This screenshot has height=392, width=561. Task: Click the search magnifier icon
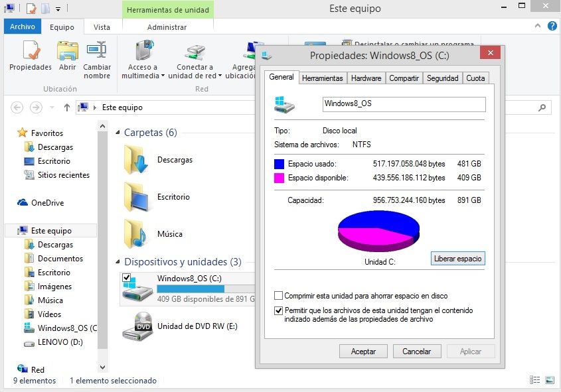(x=542, y=107)
